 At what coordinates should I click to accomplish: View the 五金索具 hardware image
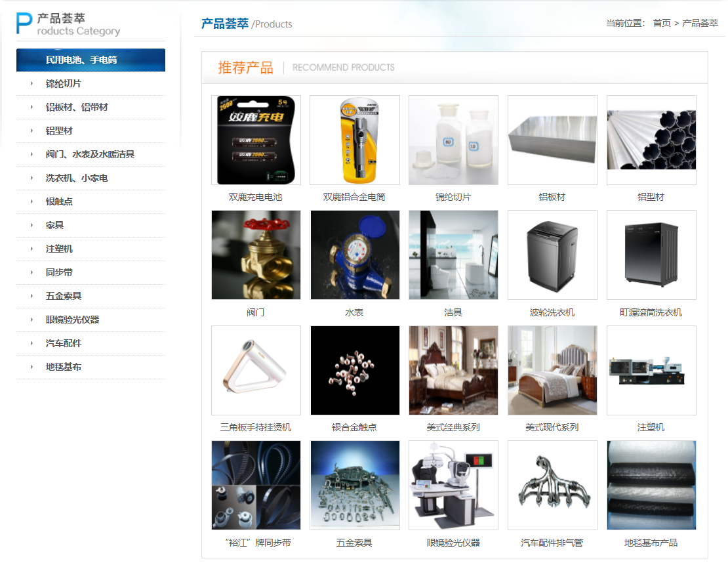click(355, 485)
